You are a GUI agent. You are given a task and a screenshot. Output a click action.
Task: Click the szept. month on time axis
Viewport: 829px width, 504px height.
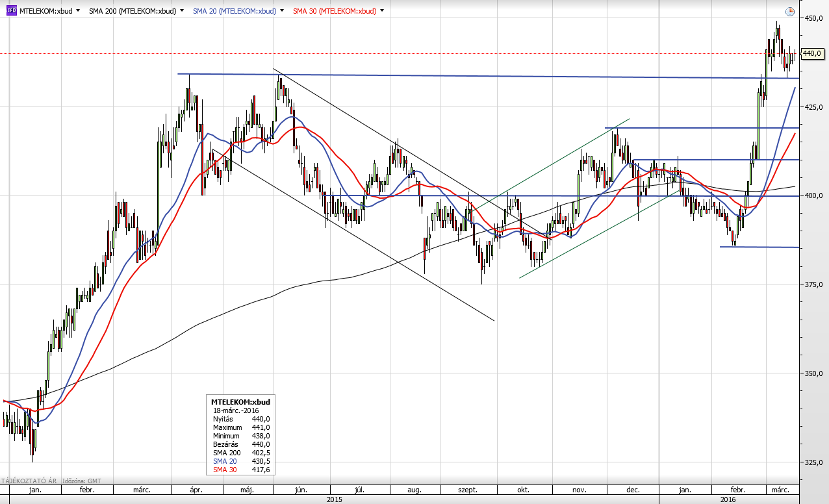(468, 490)
